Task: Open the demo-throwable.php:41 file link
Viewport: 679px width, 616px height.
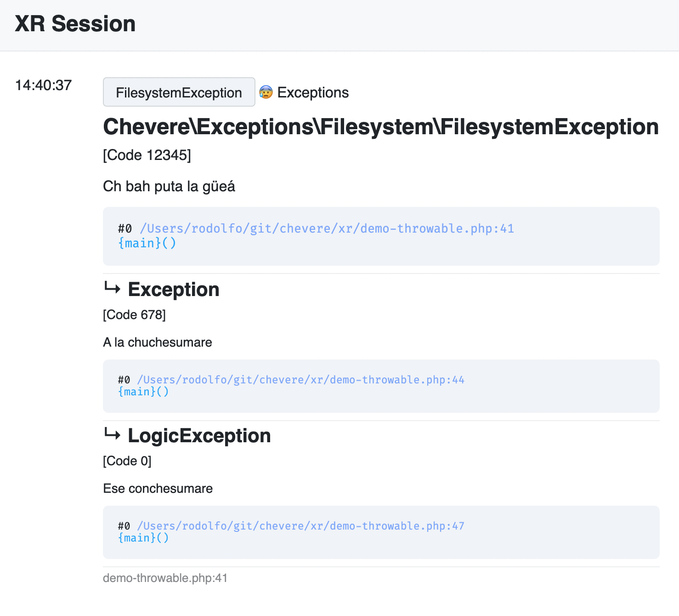Action: coord(327,228)
